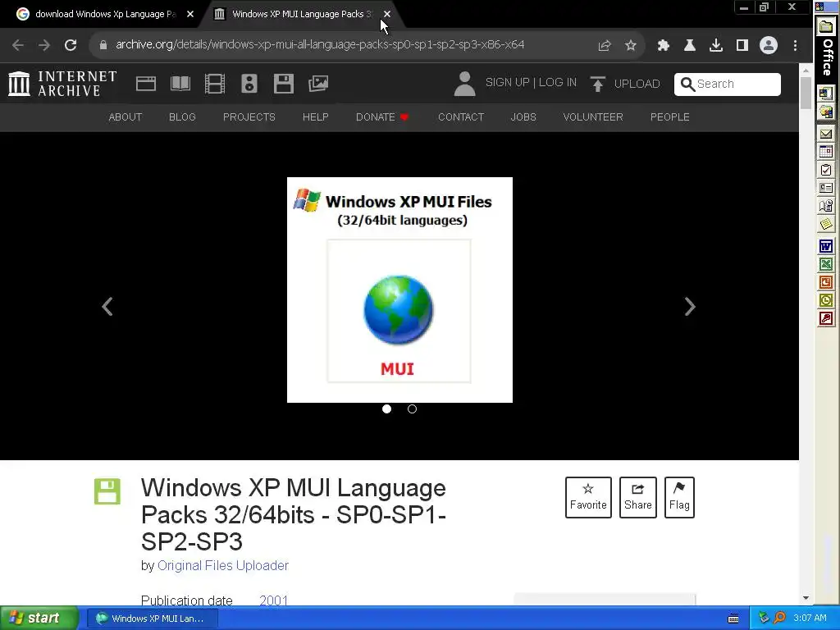
Task: Bookmark this page with the star icon
Action: tap(631, 45)
